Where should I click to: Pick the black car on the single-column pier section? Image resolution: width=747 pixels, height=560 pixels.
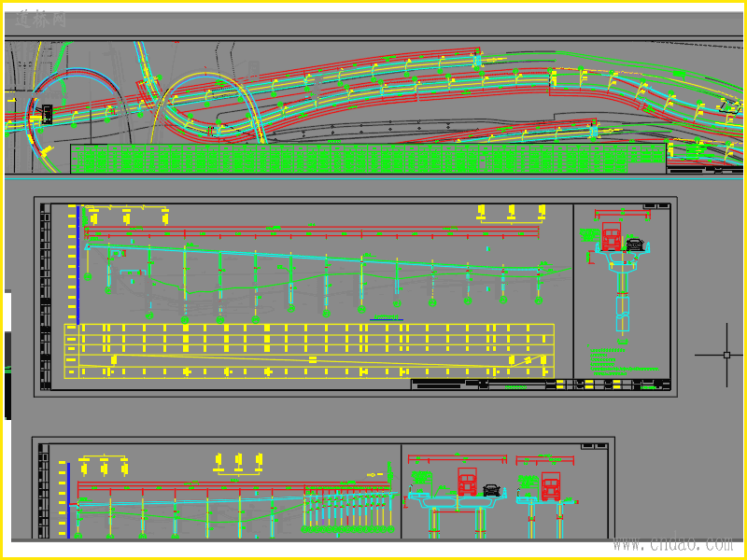(635, 245)
